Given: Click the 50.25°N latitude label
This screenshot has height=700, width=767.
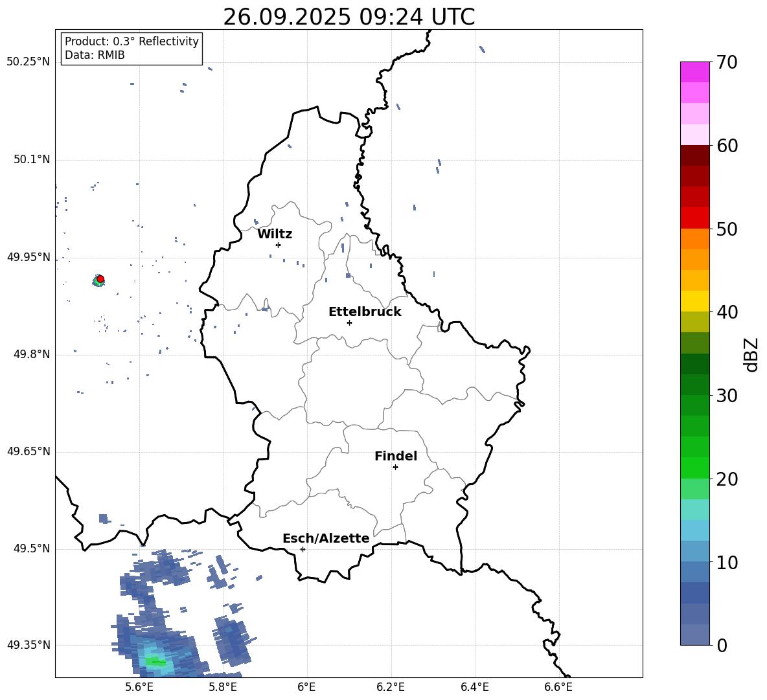Looking at the screenshot, I should 29,62.
